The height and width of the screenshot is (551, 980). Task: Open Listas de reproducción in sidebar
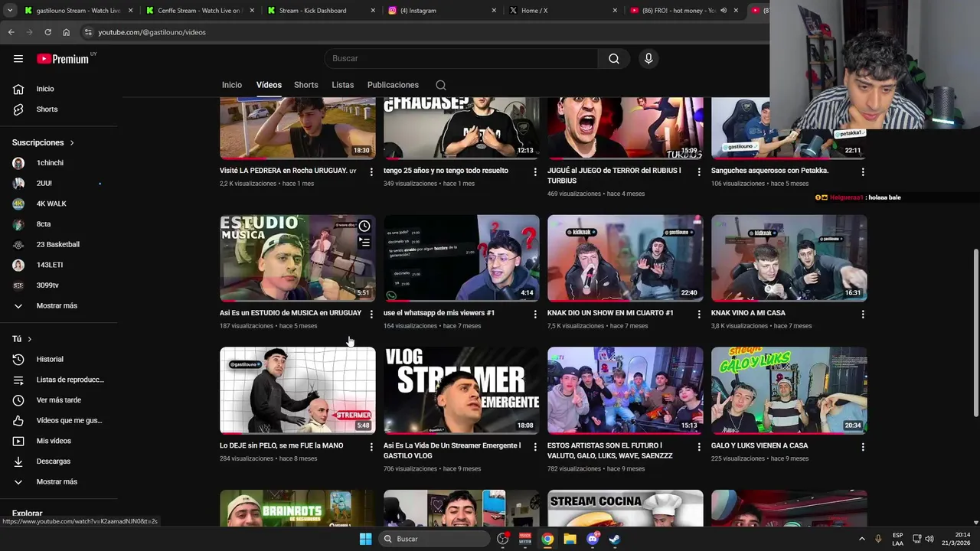[x=59, y=380]
